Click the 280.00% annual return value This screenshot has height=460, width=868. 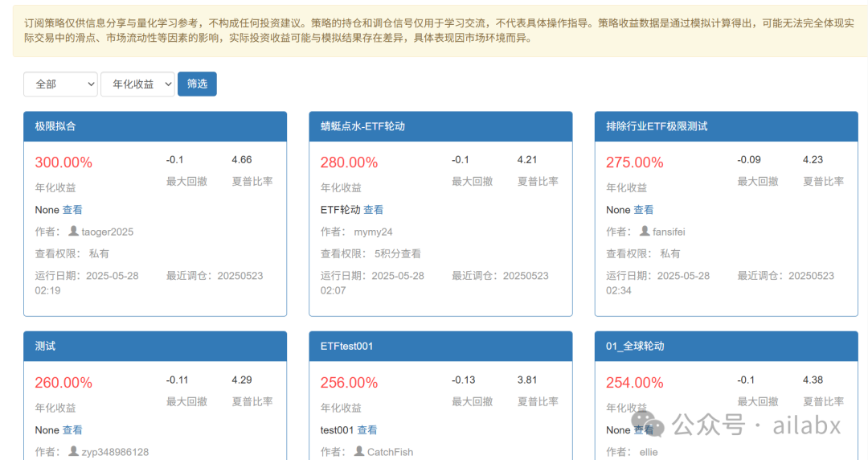pyautogui.click(x=350, y=162)
